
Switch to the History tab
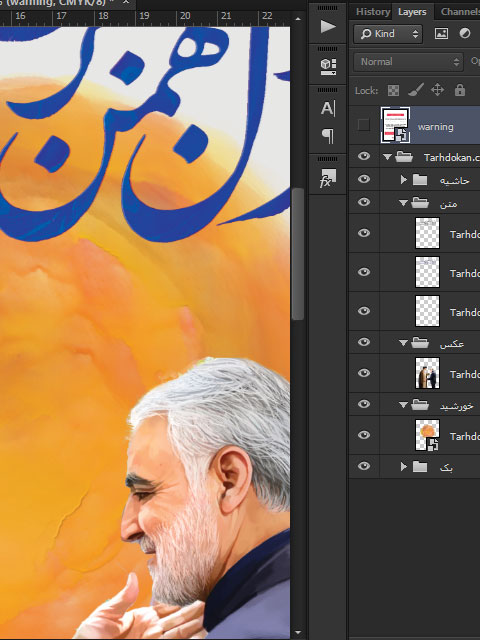[x=372, y=12]
